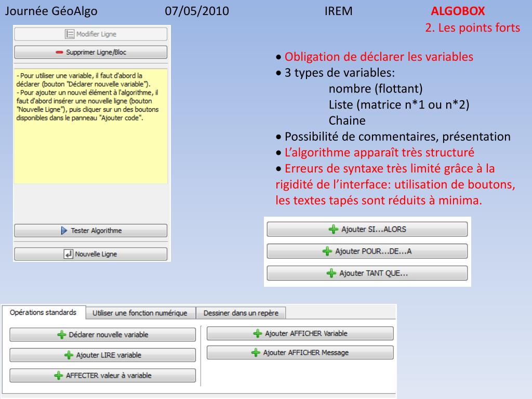Click the green plus icon on Ajouter LIRE variable
Screen dimensions: 532x399
69,355
